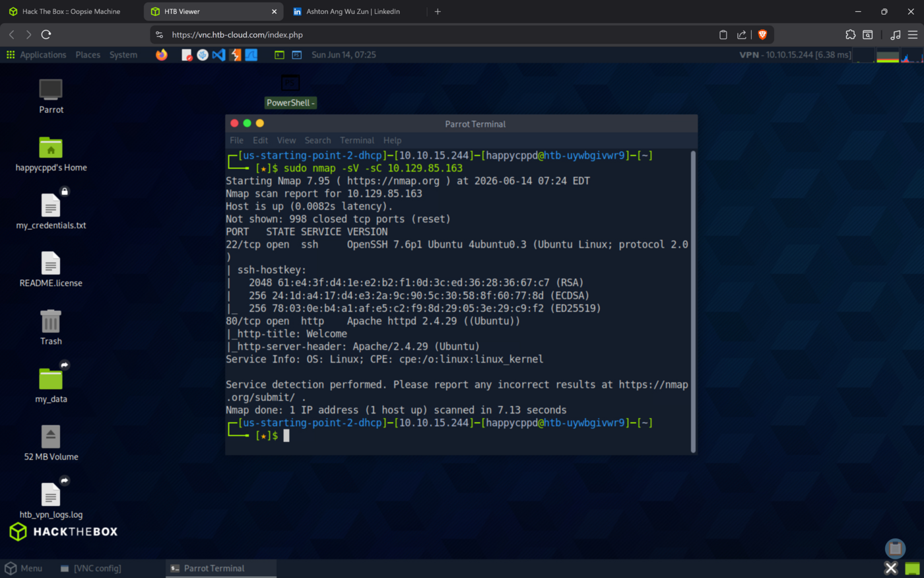Click the X icon in bottom panel
Image resolution: width=924 pixels, height=578 pixels.
click(x=891, y=568)
